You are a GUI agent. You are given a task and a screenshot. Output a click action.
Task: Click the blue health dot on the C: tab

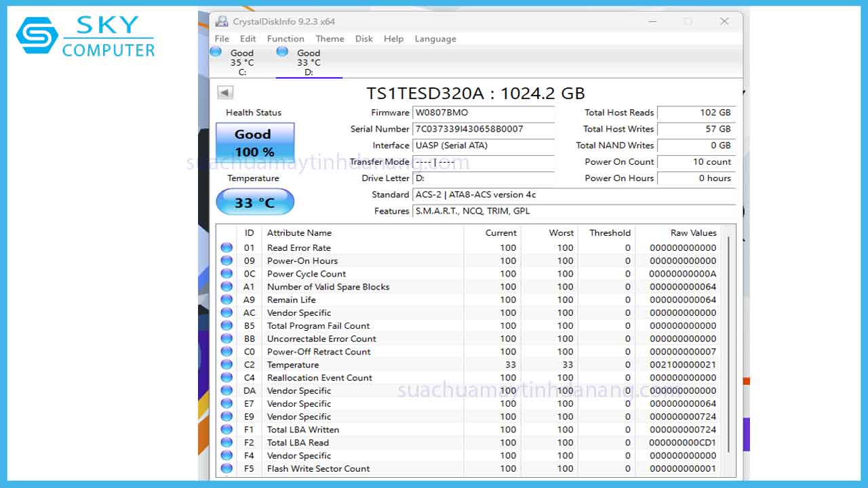click(x=217, y=51)
